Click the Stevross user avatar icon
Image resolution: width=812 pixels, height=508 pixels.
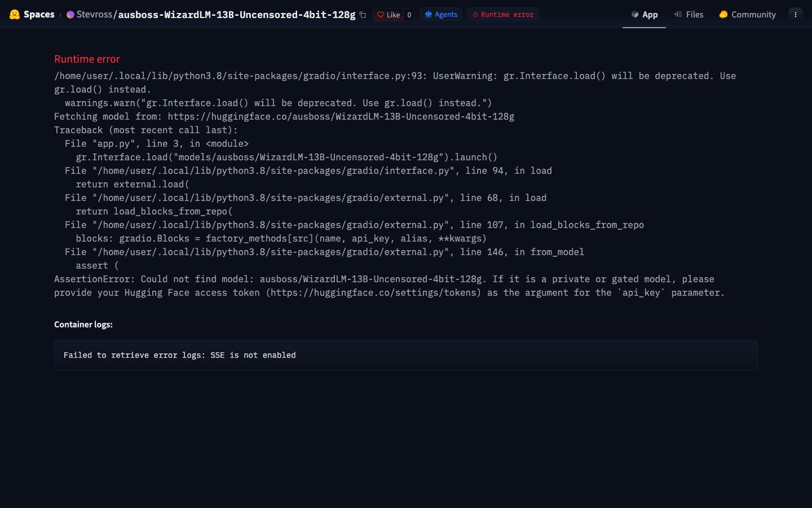70,15
